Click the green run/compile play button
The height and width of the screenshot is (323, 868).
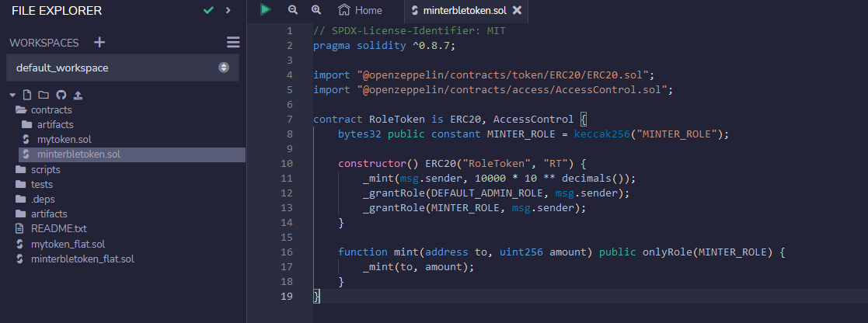click(x=266, y=9)
